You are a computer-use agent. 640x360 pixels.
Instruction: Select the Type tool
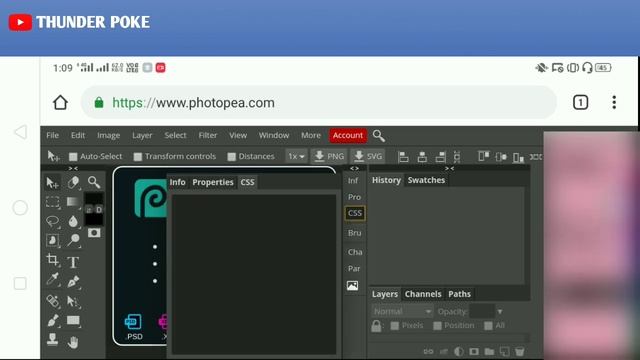pos(73,262)
